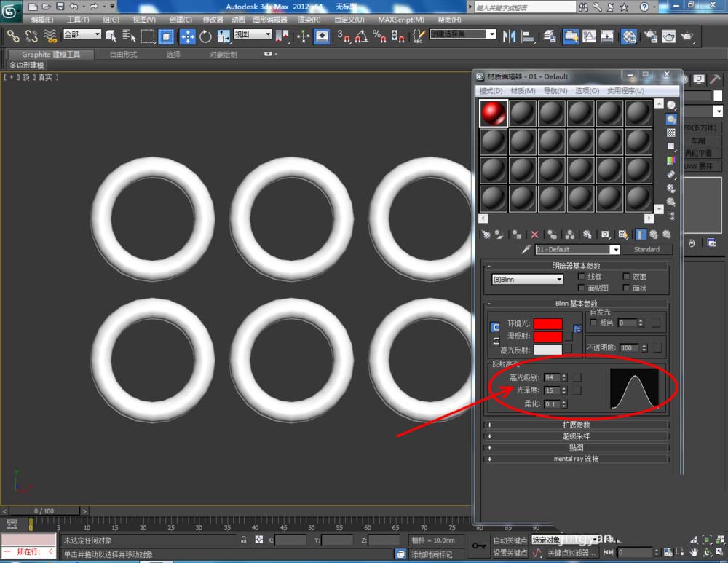Activate Select and Scale tool
The height and width of the screenshot is (563, 728).
(x=223, y=36)
